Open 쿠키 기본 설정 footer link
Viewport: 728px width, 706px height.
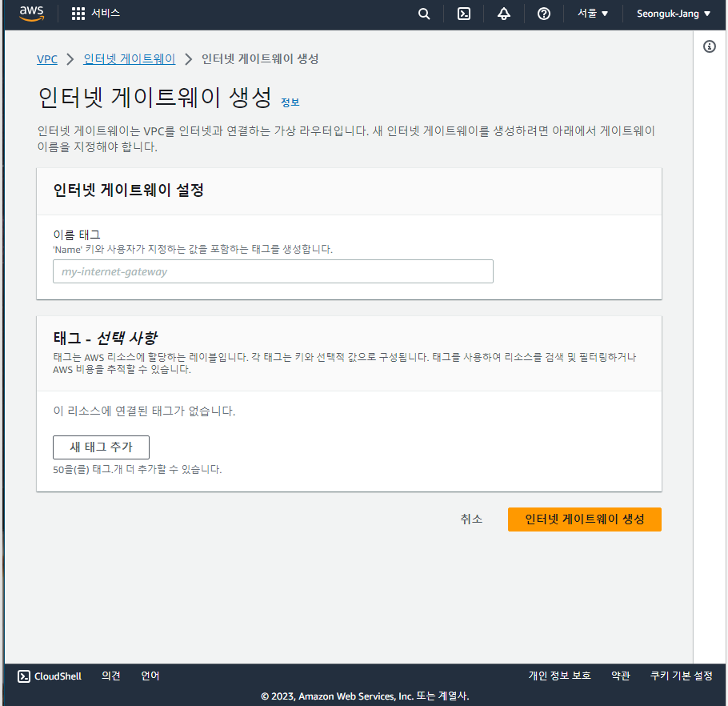[x=681, y=676]
